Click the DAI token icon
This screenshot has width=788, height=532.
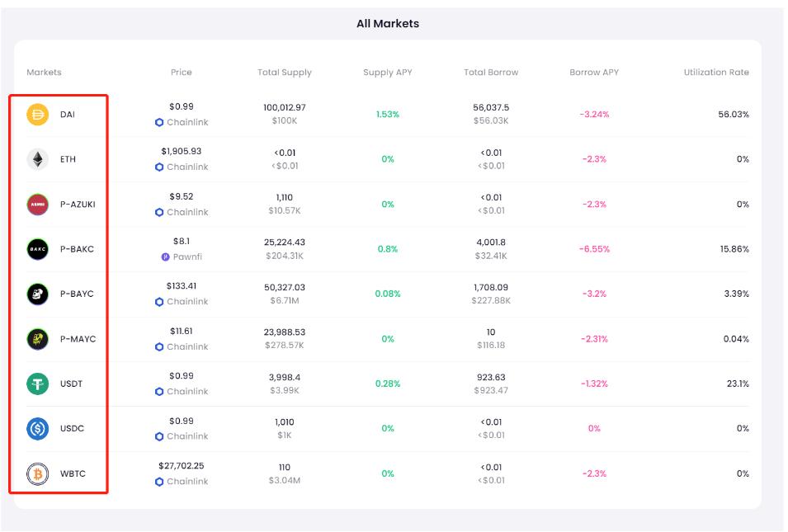38,115
